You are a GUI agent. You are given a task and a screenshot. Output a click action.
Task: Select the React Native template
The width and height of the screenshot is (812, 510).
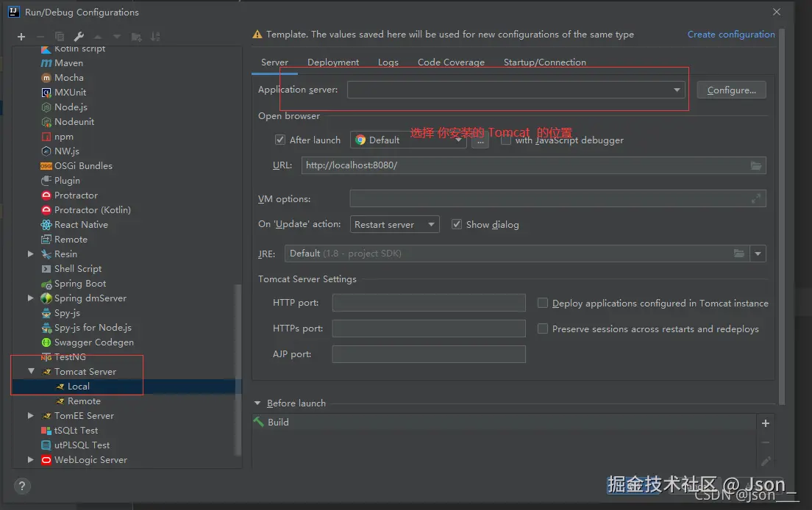pyautogui.click(x=82, y=224)
